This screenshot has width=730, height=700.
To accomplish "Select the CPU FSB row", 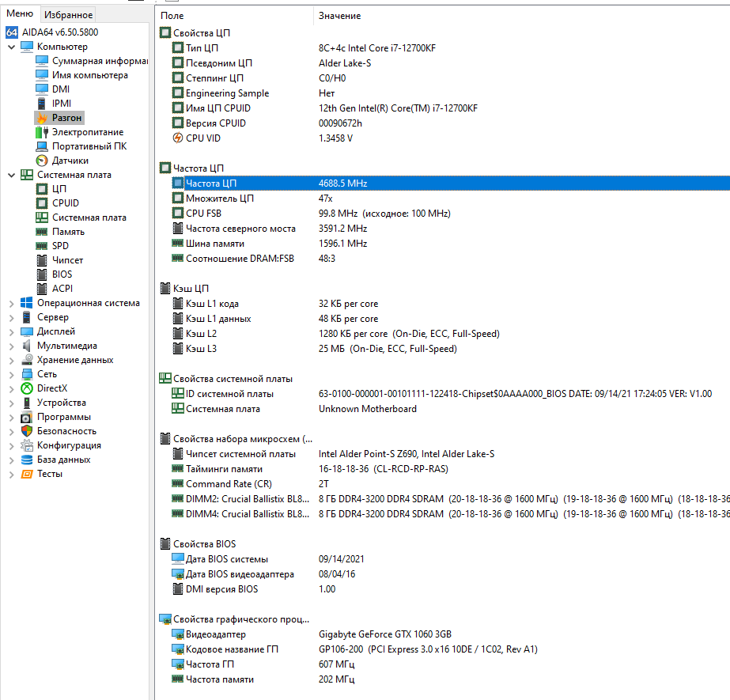I will pos(451,214).
